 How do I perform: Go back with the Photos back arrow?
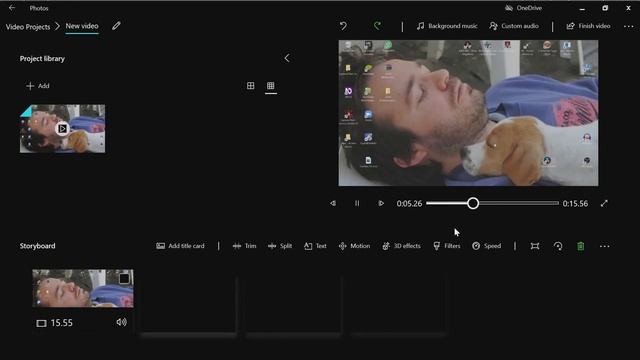[x=12, y=8]
